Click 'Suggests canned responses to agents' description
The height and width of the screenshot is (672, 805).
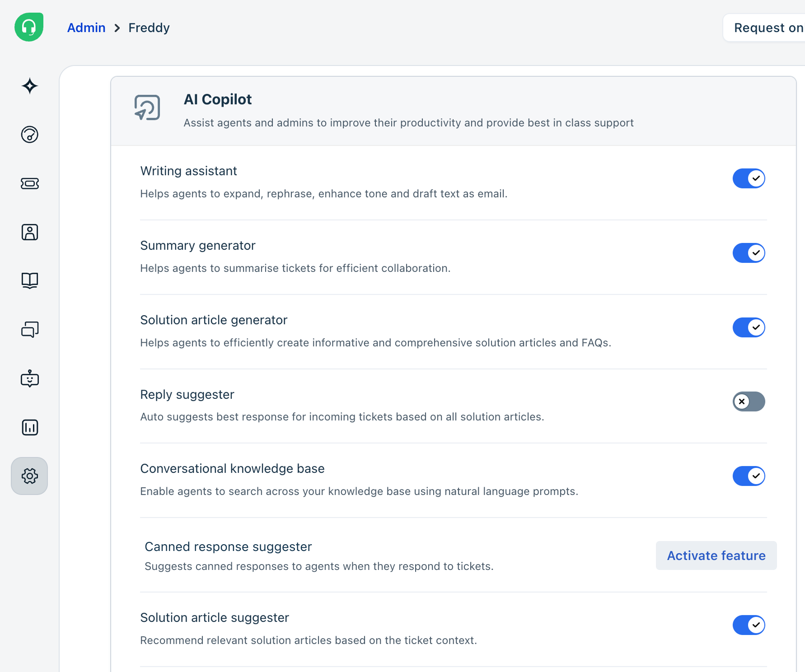pos(319,566)
